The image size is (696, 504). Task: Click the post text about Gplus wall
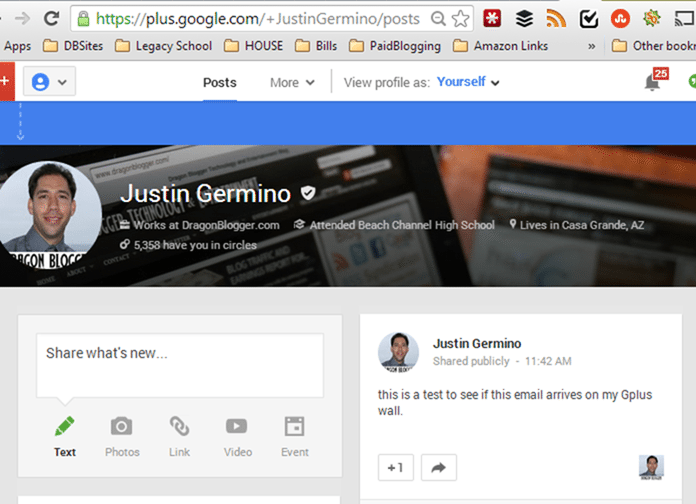click(515, 403)
